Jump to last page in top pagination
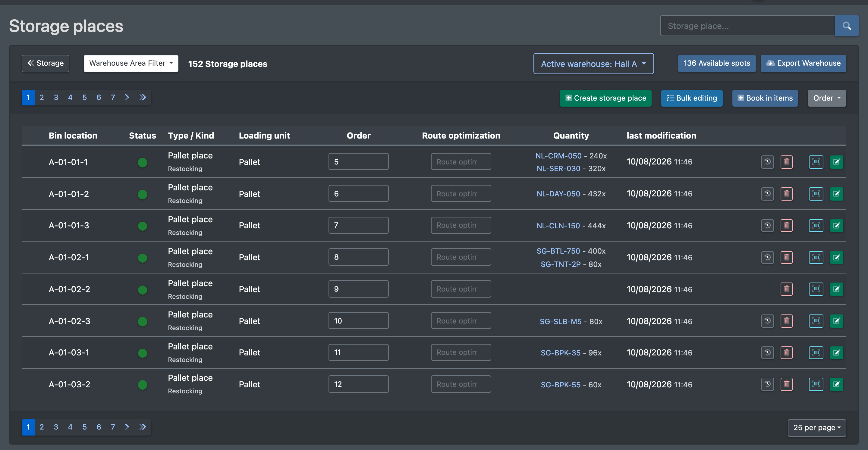 click(x=143, y=98)
